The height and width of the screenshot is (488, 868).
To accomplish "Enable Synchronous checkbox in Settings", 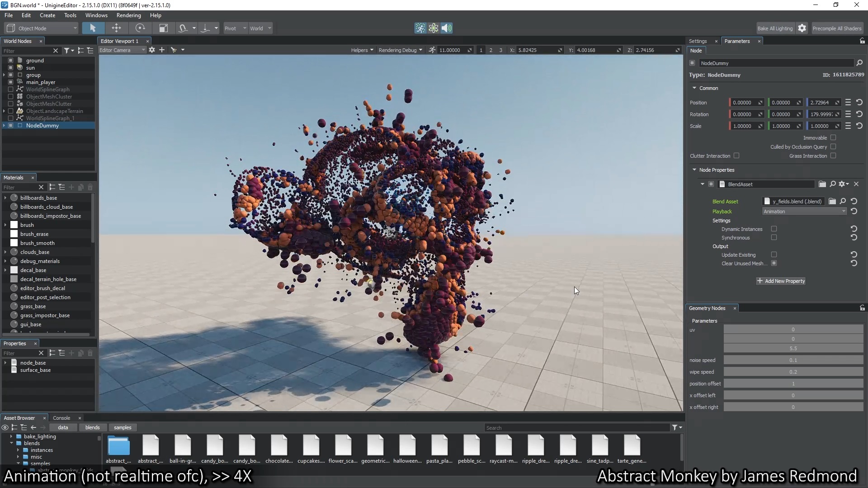I will pyautogui.click(x=774, y=238).
